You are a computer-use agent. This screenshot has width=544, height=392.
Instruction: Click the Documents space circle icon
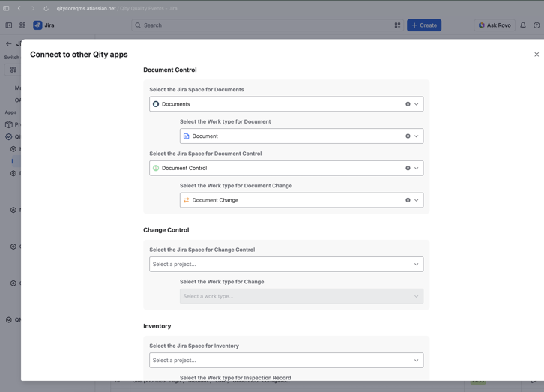pos(156,104)
